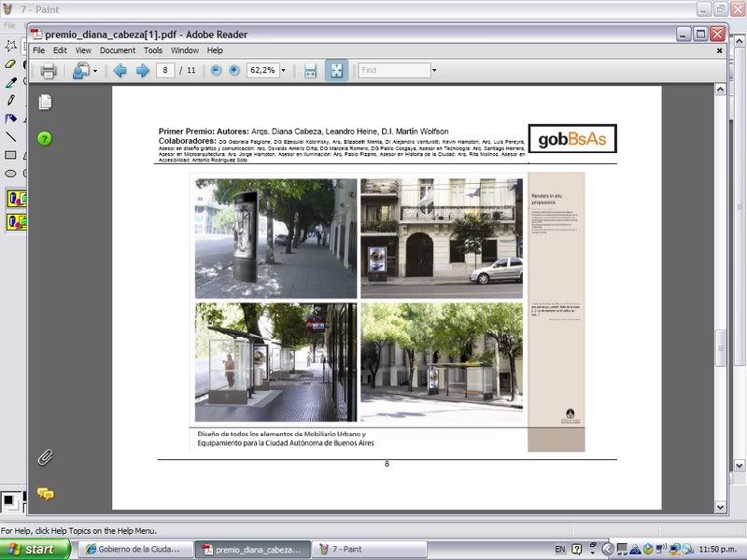Switch to Gobierno de la Ciudad taskbar window
The width and height of the screenshot is (747, 560).
point(134,549)
